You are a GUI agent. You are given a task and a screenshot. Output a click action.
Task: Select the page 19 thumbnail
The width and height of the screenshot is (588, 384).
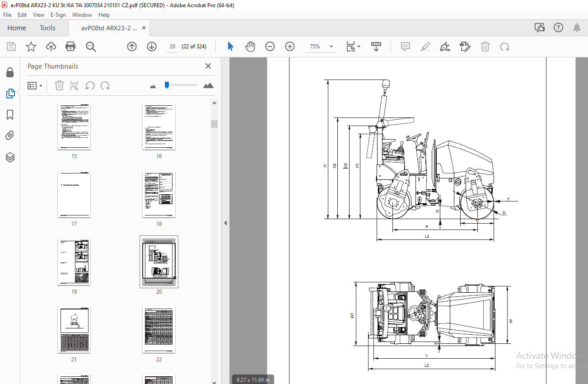[x=74, y=262]
